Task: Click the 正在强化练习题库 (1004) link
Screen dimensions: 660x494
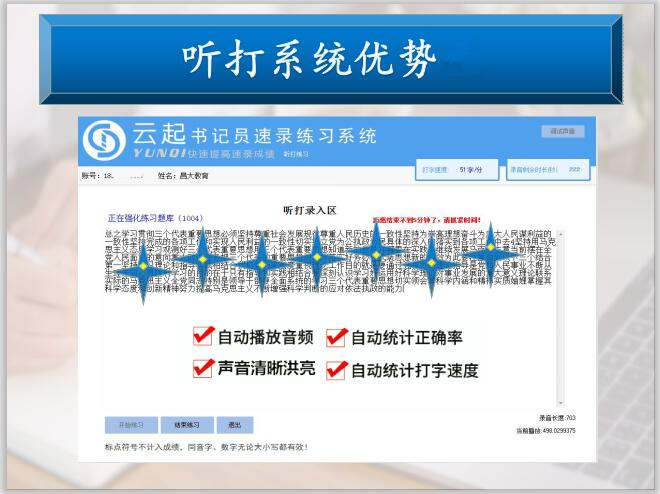Action: pos(155,217)
